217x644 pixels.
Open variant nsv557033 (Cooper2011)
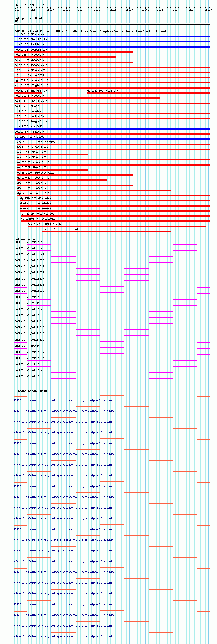point(31,50)
